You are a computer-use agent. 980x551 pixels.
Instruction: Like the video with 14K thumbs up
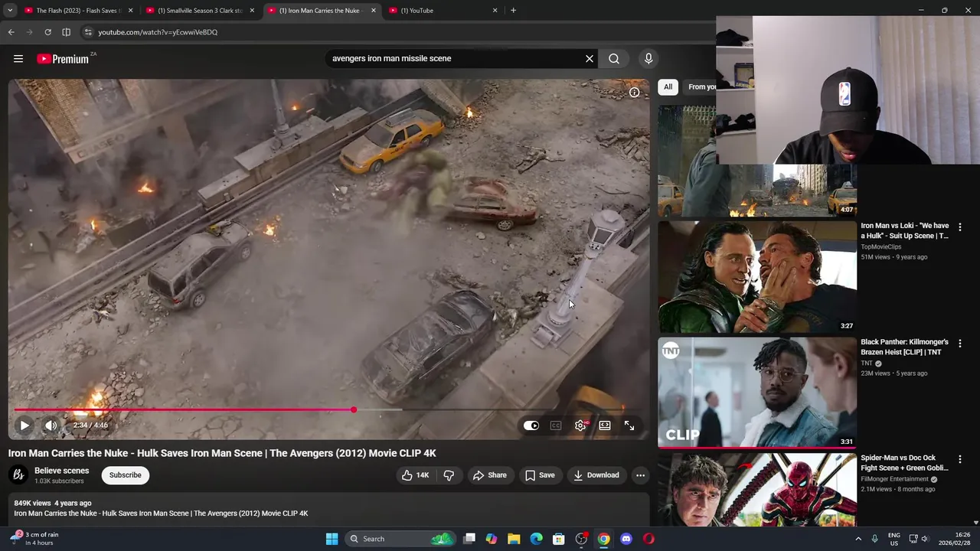point(415,475)
